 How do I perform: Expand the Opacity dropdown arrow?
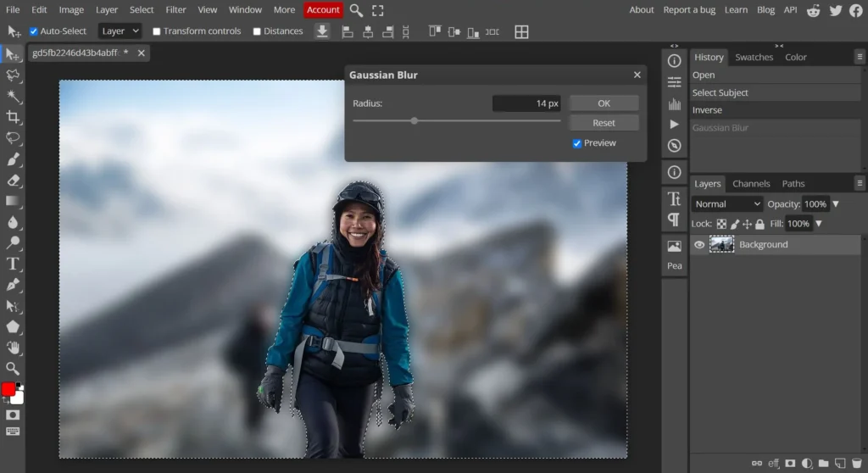coord(836,204)
